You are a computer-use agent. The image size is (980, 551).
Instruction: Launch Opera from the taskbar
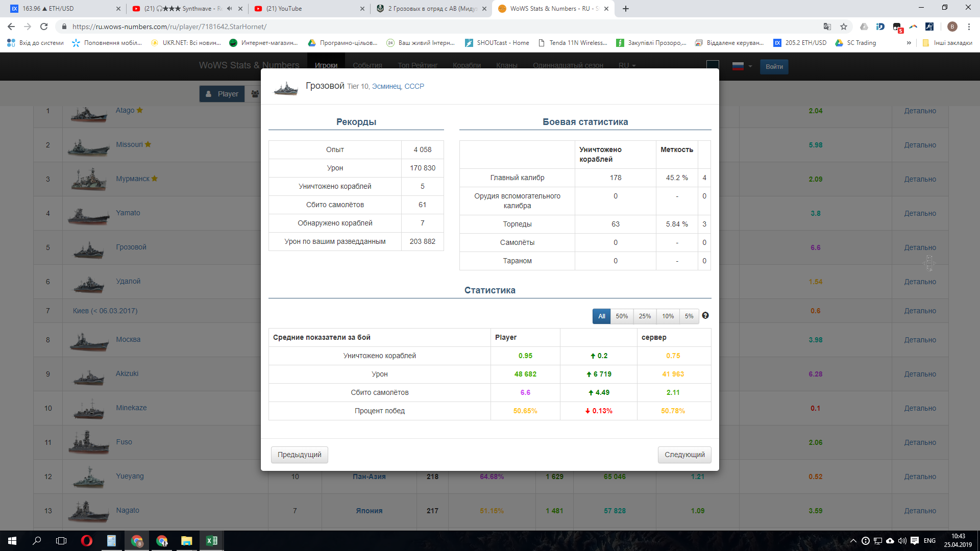point(86,541)
